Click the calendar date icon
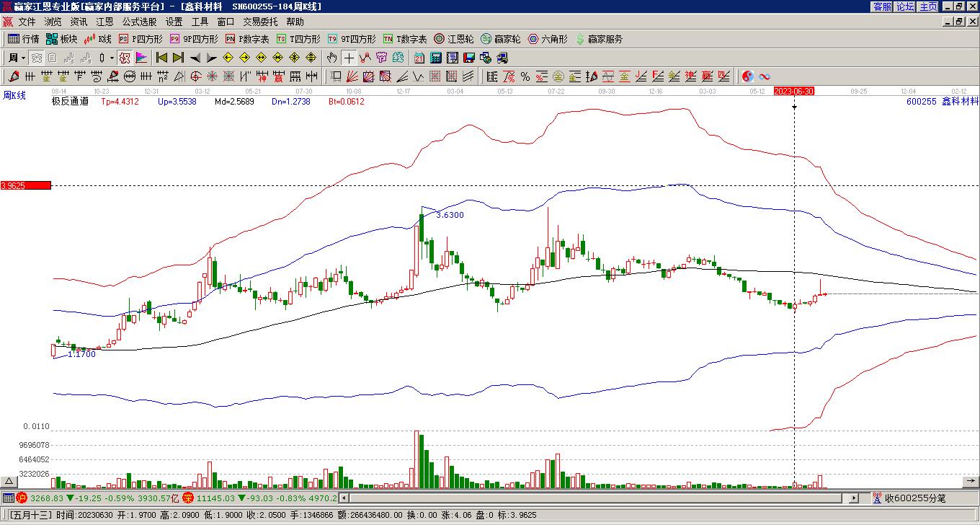 click(x=419, y=58)
